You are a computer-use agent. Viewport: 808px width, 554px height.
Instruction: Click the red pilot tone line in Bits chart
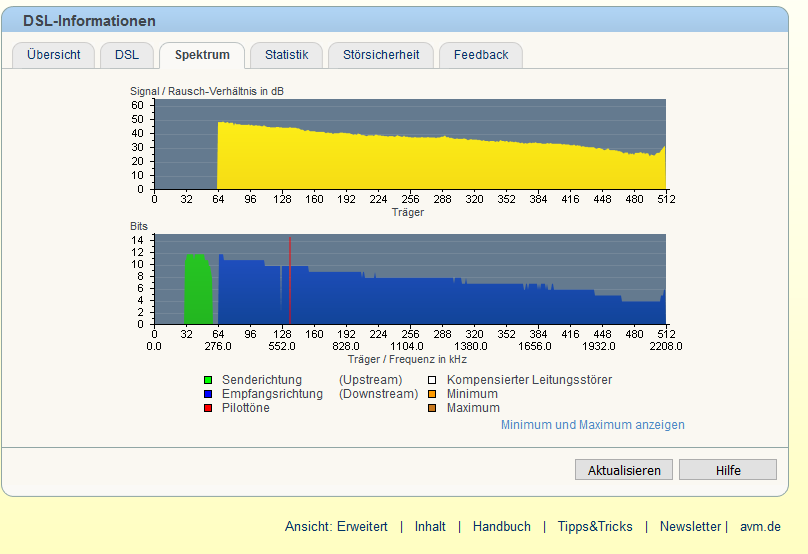pos(290,281)
